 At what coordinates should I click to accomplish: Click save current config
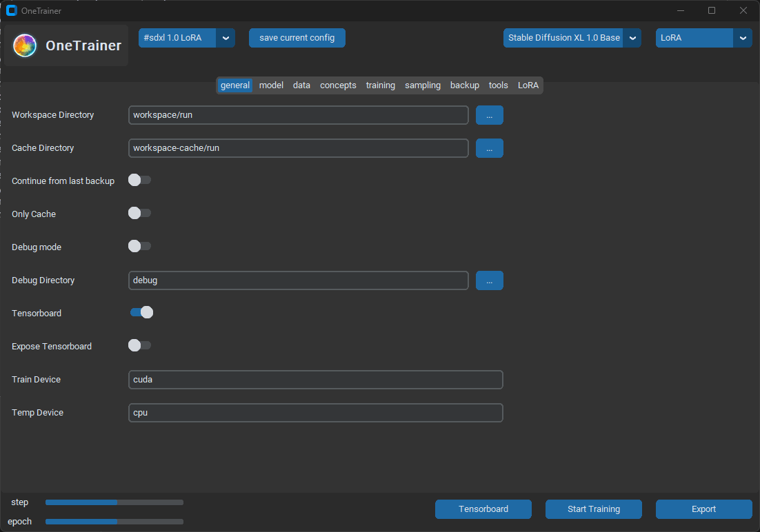pos(297,38)
